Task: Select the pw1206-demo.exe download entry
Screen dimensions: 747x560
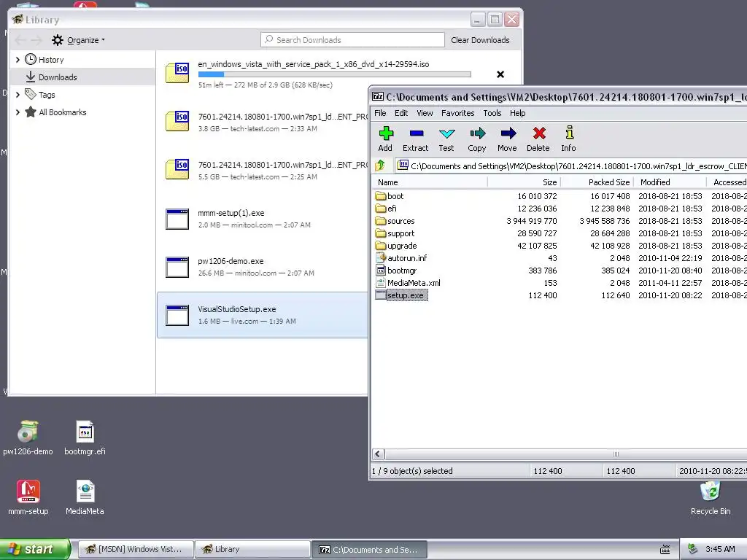Action: pyautogui.click(x=263, y=267)
